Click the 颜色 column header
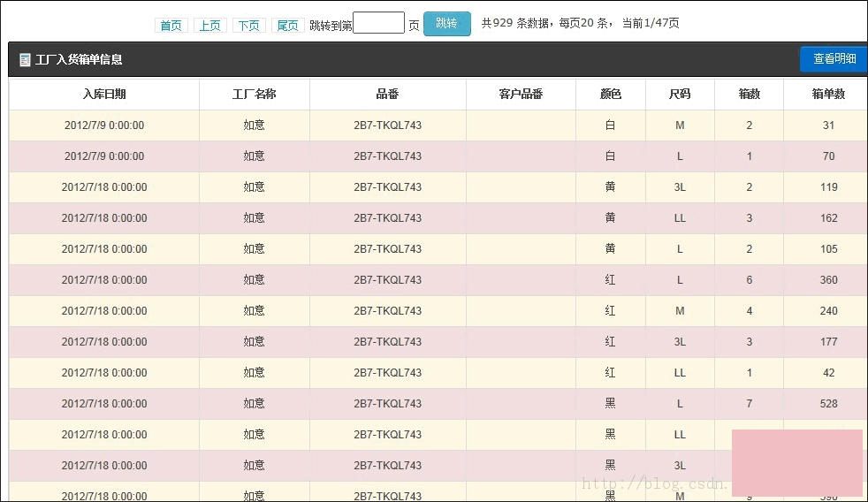The height and width of the screenshot is (502, 868). [x=611, y=94]
